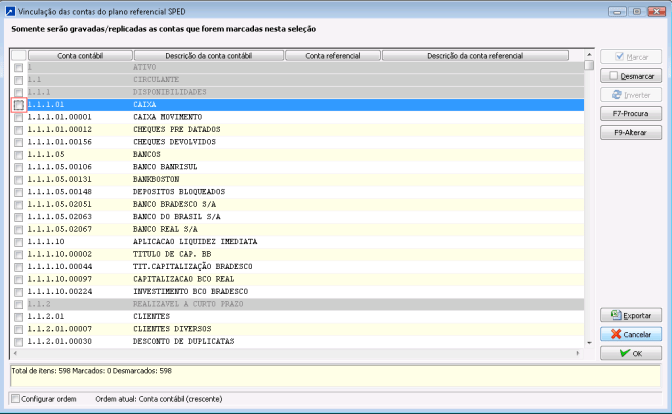This screenshot has height=414, width=672.
Task: Click the vertical scrollbar up arrow
Action: click(589, 54)
